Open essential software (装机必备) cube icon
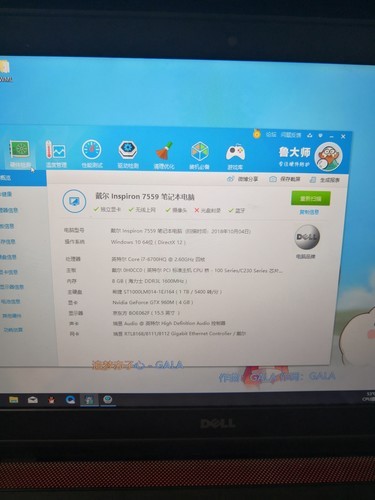The image size is (375, 500). tap(199, 155)
